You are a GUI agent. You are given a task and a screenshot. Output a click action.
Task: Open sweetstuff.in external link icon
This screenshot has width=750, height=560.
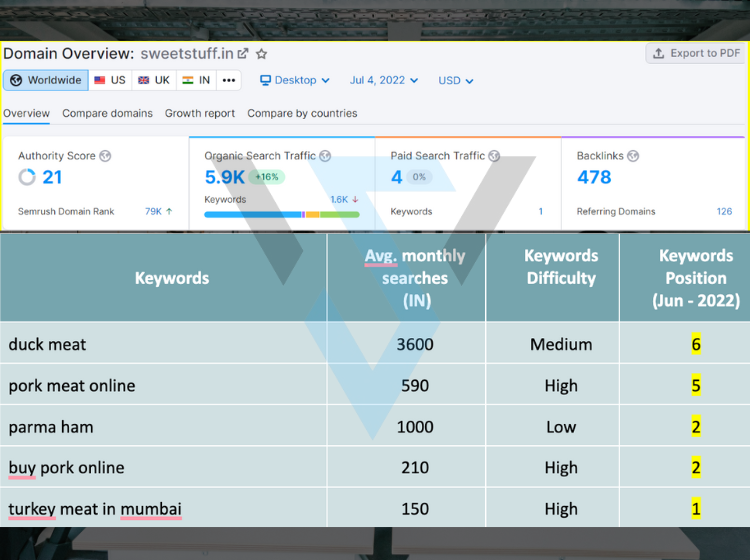click(x=243, y=54)
